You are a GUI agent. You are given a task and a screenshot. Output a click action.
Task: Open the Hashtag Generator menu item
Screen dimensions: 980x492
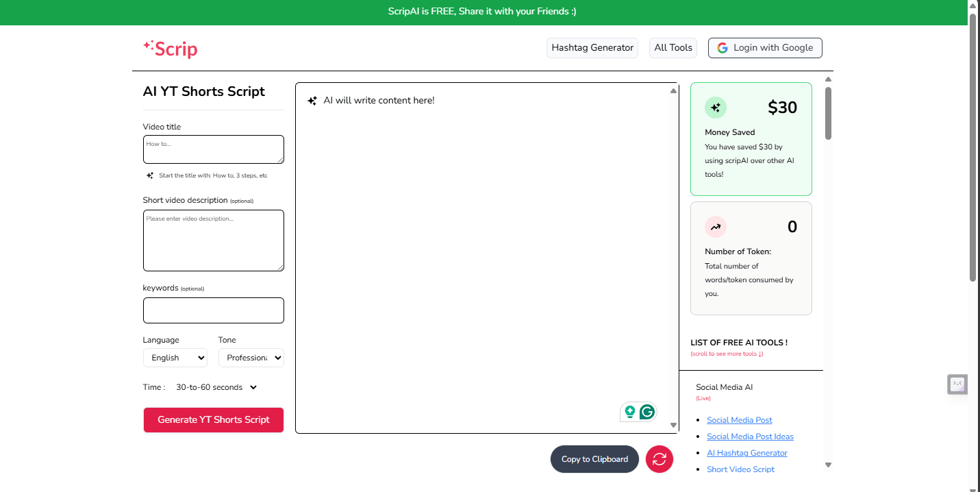pos(592,48)
